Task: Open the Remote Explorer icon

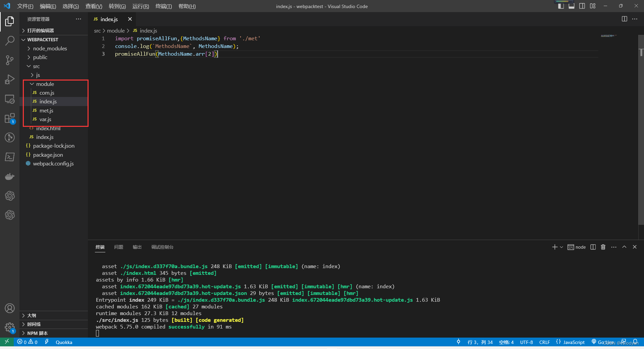Action: point(9,99)
